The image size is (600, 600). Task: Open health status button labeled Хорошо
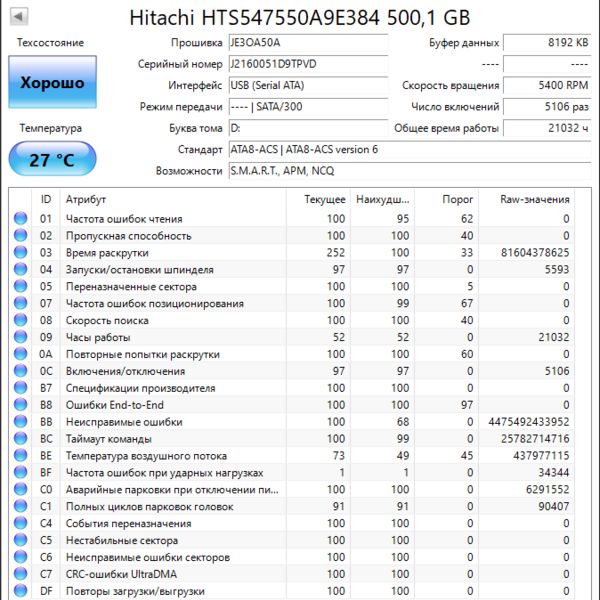coord(52,82)
